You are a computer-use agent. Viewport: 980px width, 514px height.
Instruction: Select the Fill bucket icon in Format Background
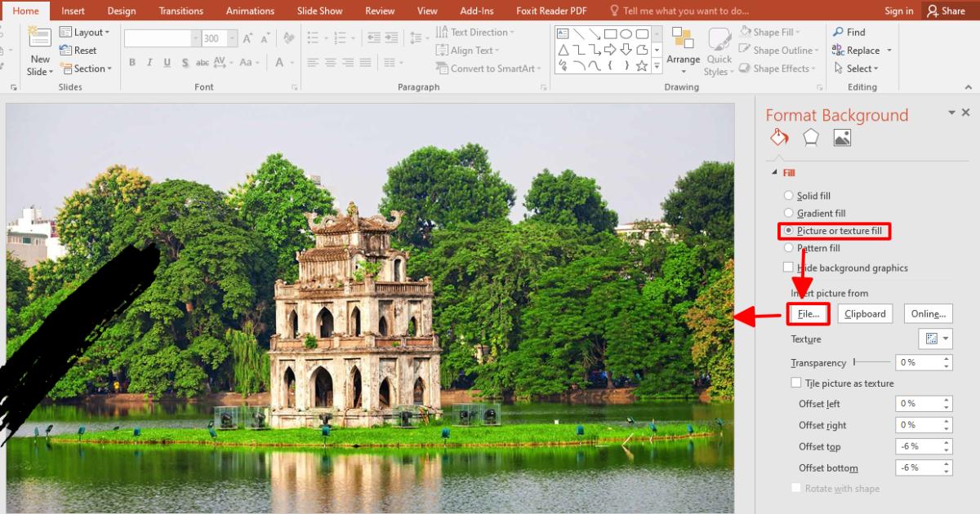pyautogui.click(x=778, y=136)
